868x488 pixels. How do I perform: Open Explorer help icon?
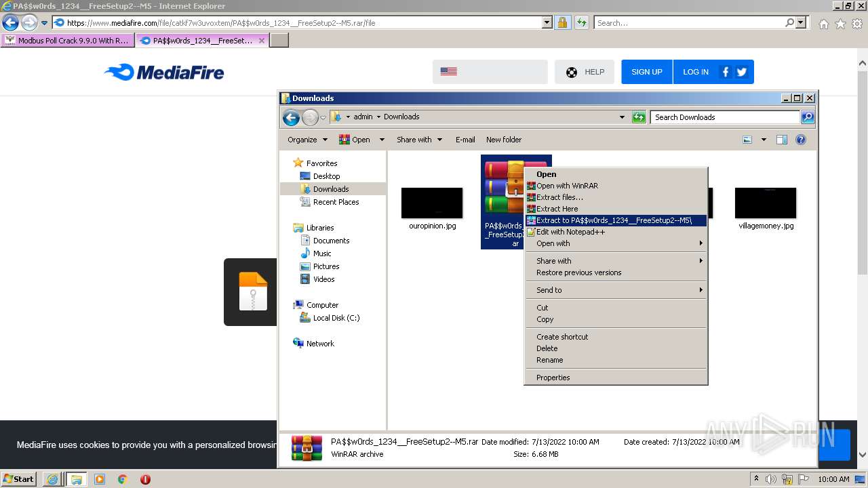click(801, 140)
